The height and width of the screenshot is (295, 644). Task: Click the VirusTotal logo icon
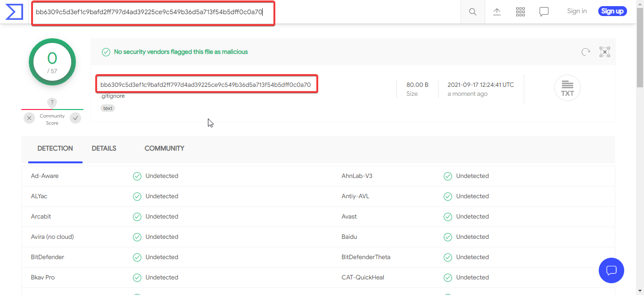(14, 12)
